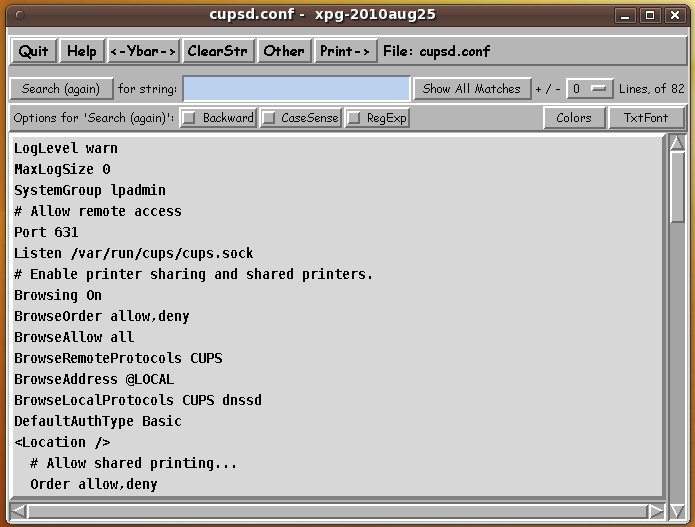Open the Help window

click(x=82, y=51)
